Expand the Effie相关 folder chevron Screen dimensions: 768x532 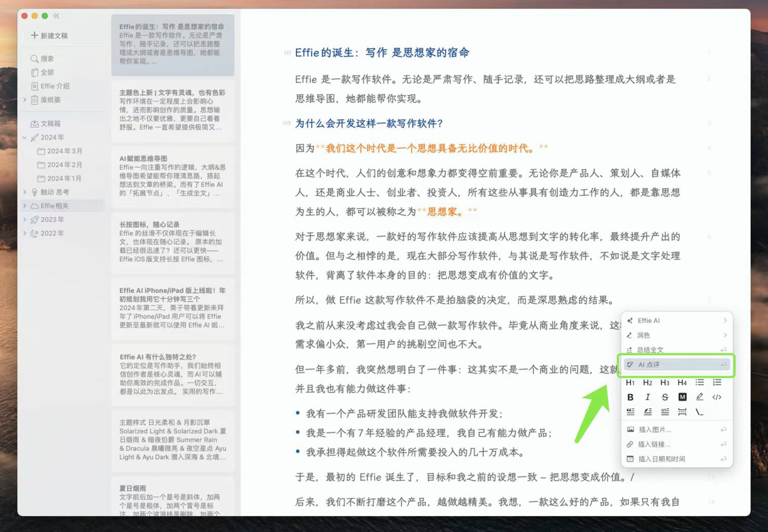point(24,206)
